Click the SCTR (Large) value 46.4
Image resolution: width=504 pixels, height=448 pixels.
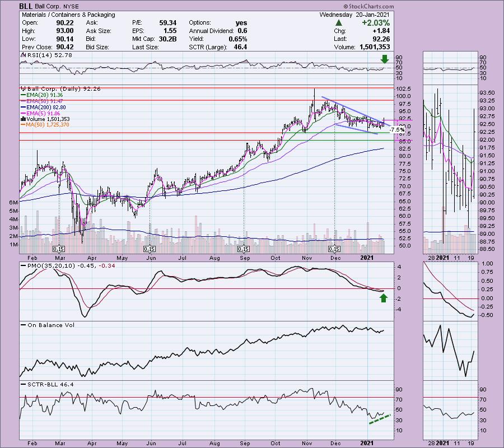(240, 47)
